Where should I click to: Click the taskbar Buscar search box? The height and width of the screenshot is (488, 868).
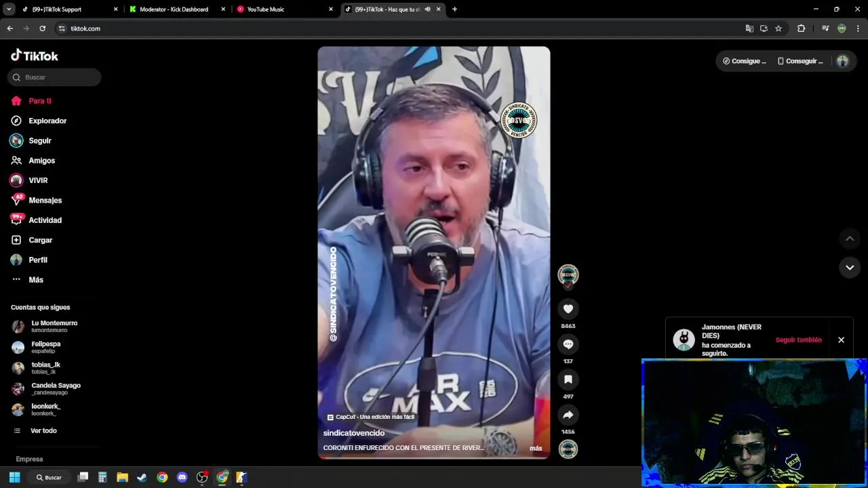click(x=50, y=477)
